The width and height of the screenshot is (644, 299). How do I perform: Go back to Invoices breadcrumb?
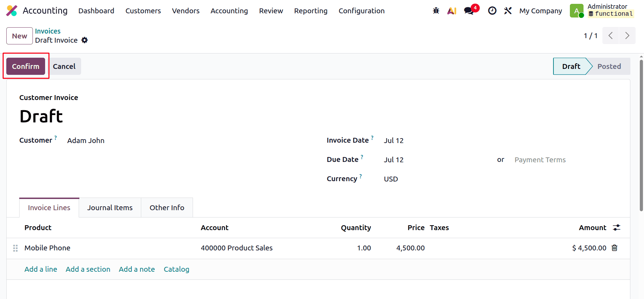click(48, 31)
